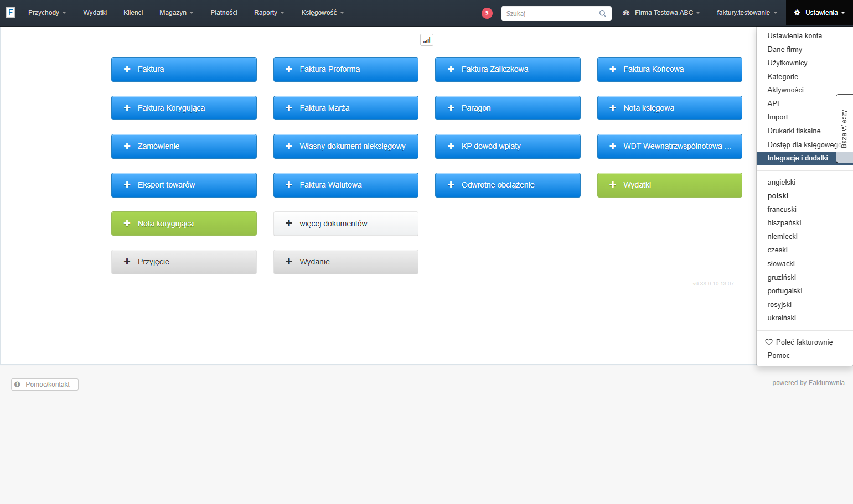Open the faktury.testowanie account dropdown
The height and width of the screenshot is (504, 853).
(x=747, y=13)
